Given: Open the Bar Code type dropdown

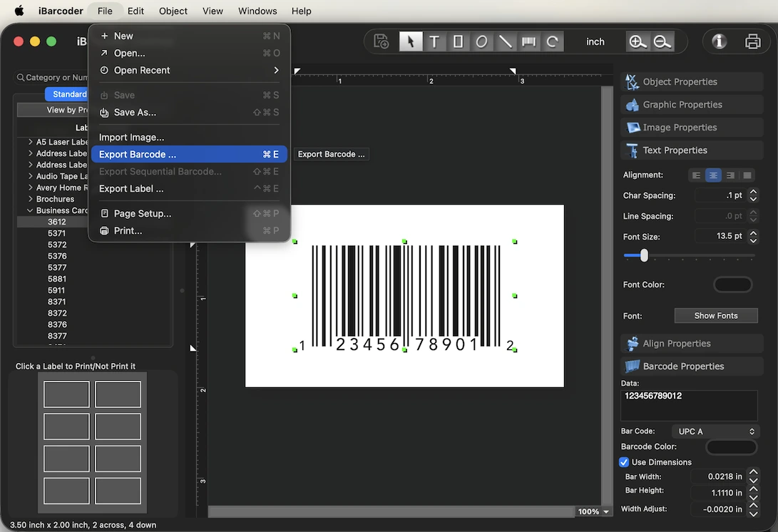Looking at the screenshot, I should coord(715,431).
